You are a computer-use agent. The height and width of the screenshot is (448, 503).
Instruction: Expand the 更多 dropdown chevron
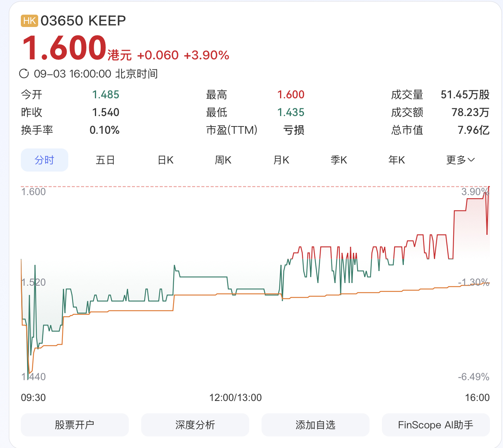471,160
